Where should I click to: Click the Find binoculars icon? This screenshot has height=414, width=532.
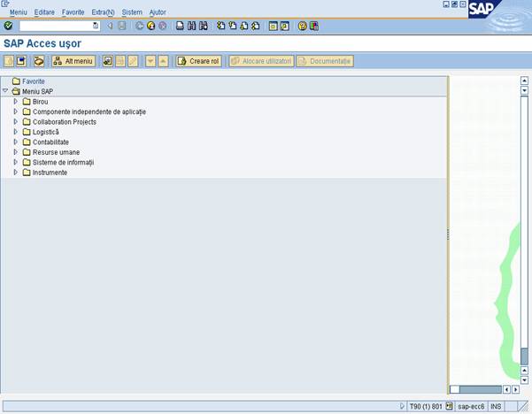192,26
